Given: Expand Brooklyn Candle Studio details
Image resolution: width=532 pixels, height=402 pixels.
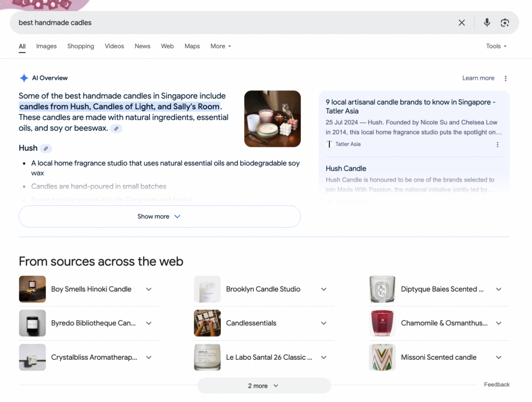Looking at the screenshot, I should [x=324, y=289].
